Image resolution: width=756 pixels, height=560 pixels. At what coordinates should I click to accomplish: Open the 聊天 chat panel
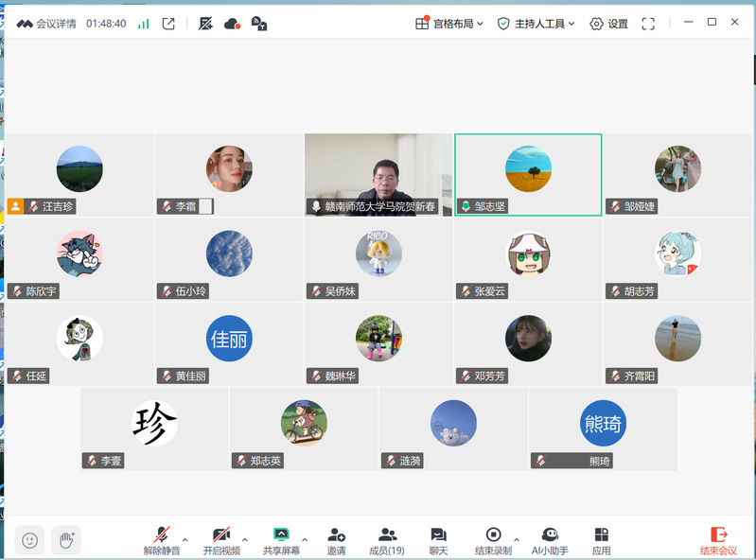[438, 540]
